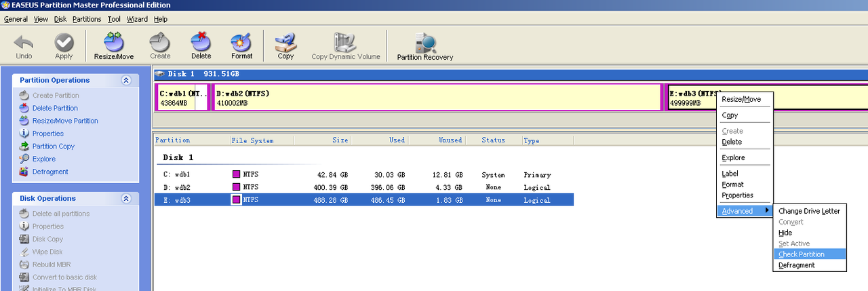Image resolution: width=868 pixels, height=291 pixels.
Task: Select the D:wdb2 partition bar
Action: pos(437,98)
